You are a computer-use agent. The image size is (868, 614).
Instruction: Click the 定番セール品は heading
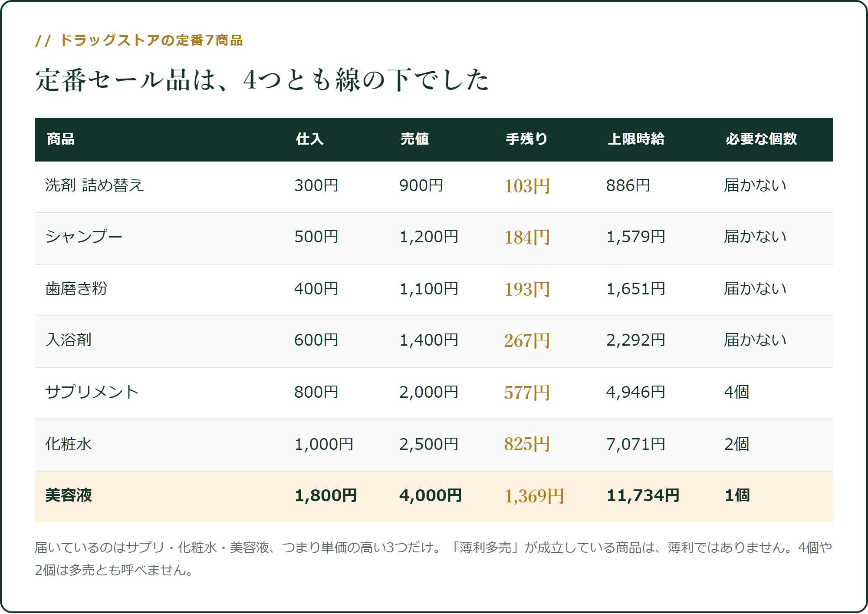[262, 80]
